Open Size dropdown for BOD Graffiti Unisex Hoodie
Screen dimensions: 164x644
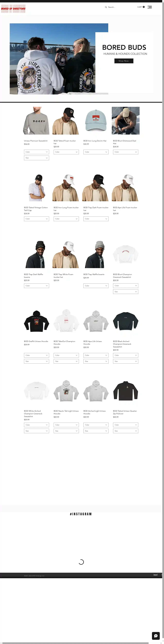(x=37, y=361)
